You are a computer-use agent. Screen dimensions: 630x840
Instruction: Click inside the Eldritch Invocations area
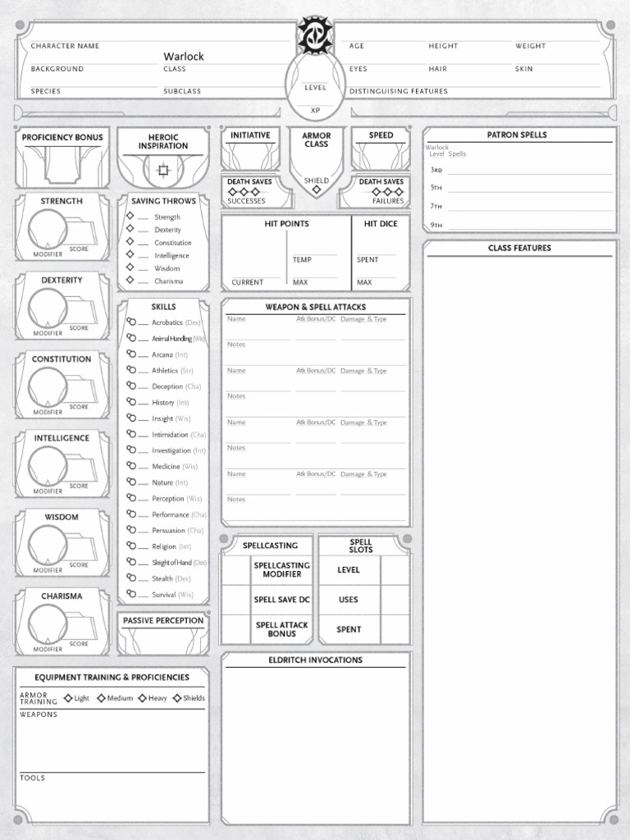(316, 738)
